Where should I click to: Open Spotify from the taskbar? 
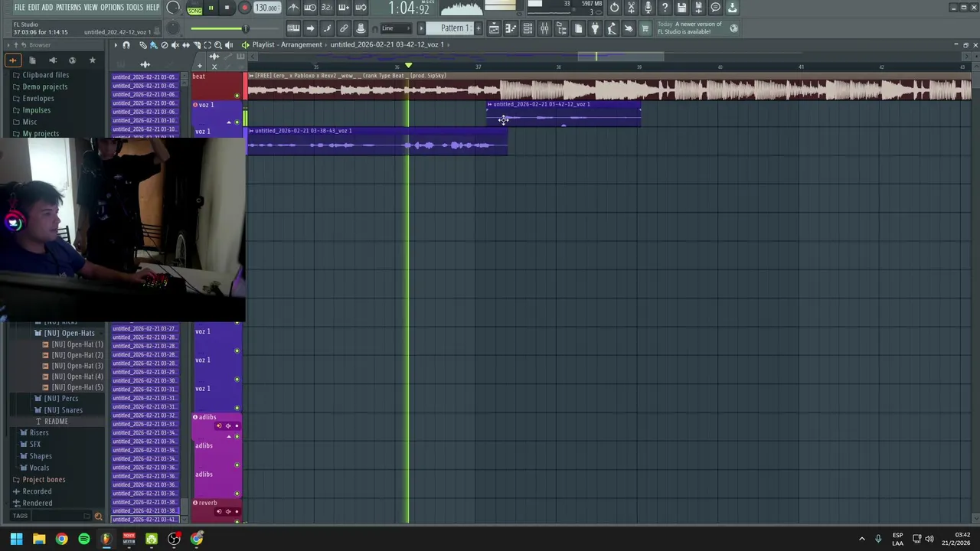pos(84,539)
